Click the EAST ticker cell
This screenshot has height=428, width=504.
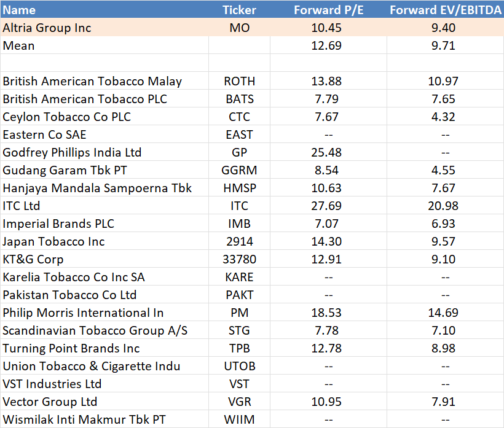tap(240, 134)
